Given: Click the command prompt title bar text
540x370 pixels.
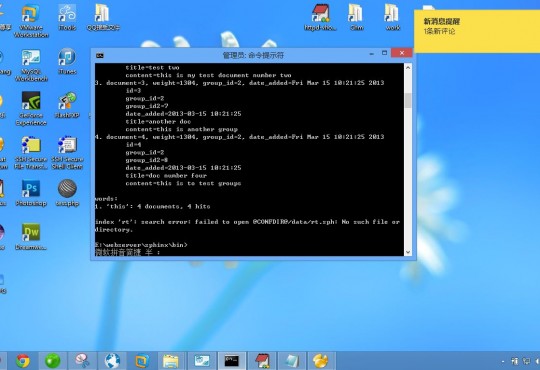Looking at the screenshot, I should click(x=253, y=55).
